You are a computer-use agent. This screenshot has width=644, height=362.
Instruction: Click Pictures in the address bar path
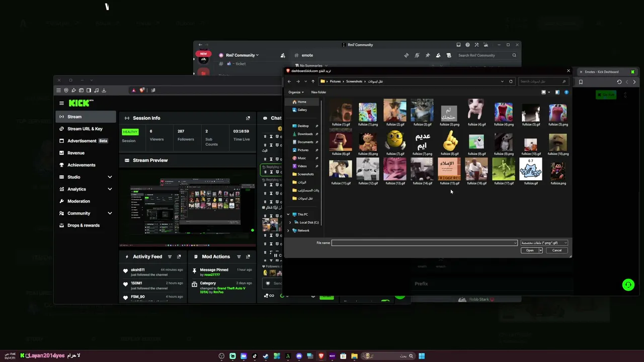[x=335, y=81]
